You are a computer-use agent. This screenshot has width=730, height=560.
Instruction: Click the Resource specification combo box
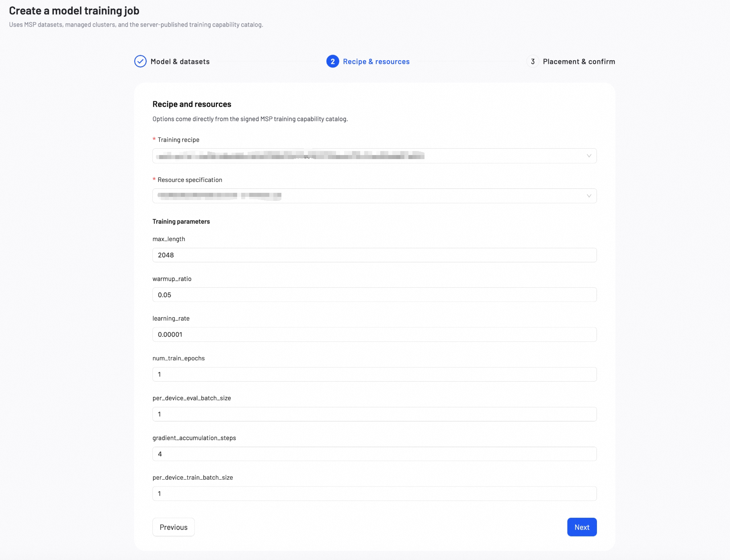pyautogui.click(x=374, y=196)
